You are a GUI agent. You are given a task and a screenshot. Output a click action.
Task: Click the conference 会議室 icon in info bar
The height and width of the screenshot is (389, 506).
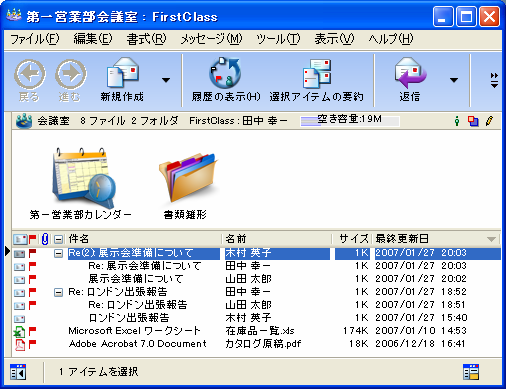pos(24,121)
